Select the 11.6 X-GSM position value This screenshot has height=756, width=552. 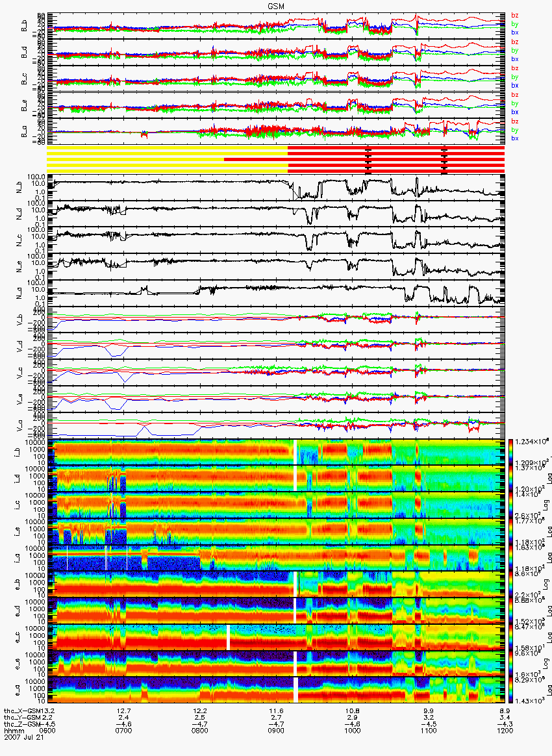tap(276, 711)
